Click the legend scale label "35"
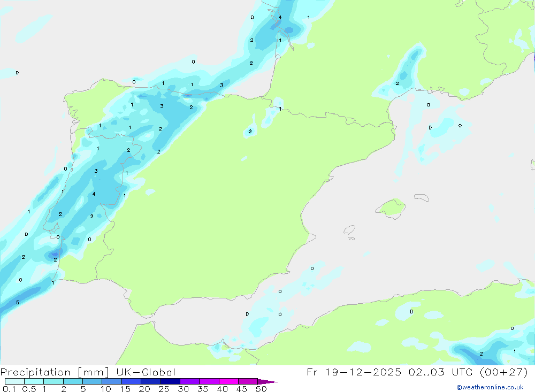 pyautogui.click(x=203, y=389)
